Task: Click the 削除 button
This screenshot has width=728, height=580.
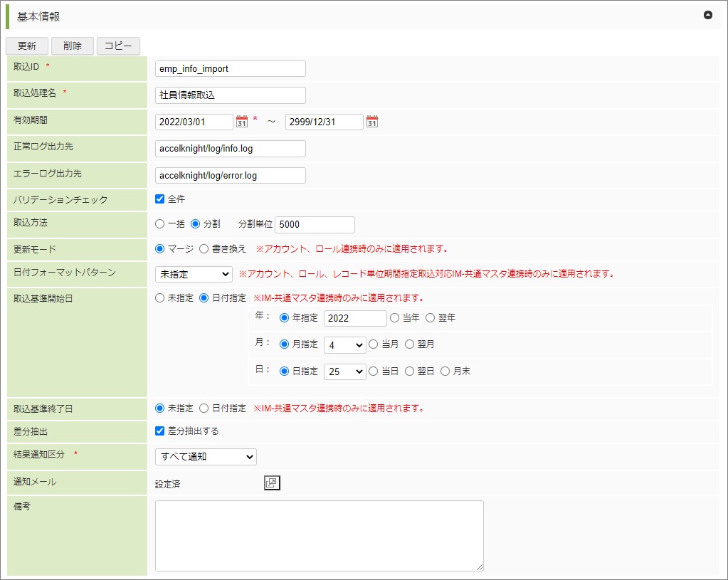Action: click(72, 46)
